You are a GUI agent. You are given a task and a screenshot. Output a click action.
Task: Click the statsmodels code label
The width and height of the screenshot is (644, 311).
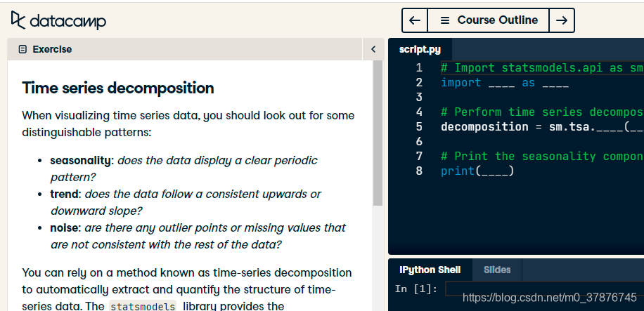[x=143, y=306]
